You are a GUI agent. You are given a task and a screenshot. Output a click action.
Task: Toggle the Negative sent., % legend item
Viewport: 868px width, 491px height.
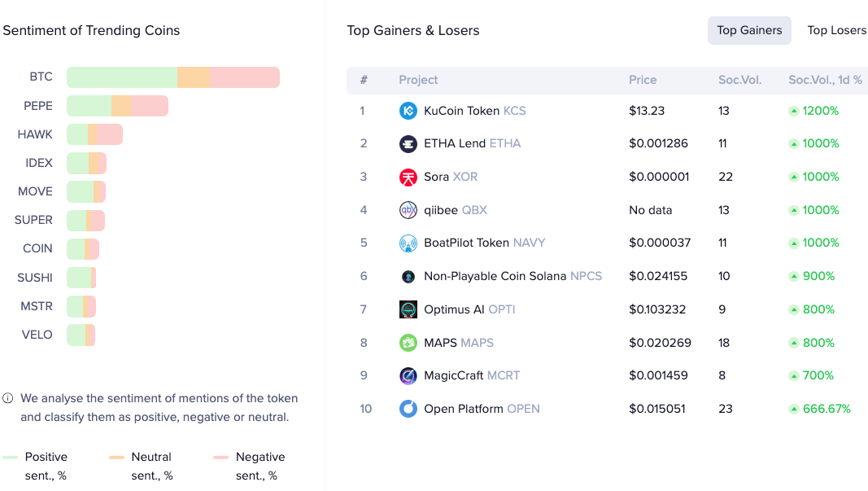249,466
